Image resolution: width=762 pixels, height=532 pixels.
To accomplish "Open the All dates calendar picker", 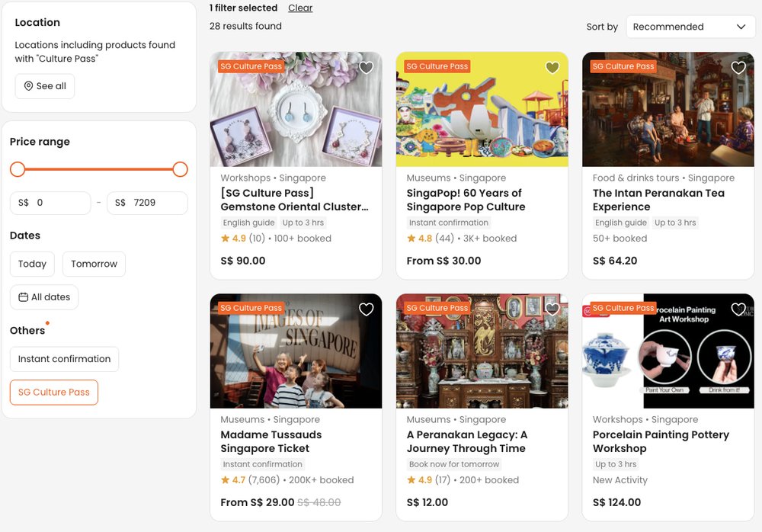I will [44, 297].
